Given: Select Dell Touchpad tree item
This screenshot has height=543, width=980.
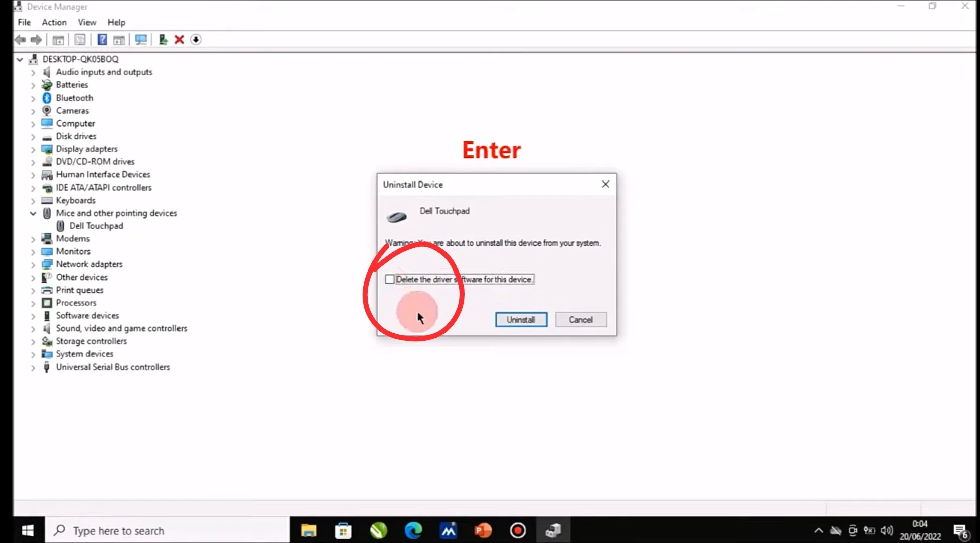Looking at the screenshot, I should click(x=96, y=225).
